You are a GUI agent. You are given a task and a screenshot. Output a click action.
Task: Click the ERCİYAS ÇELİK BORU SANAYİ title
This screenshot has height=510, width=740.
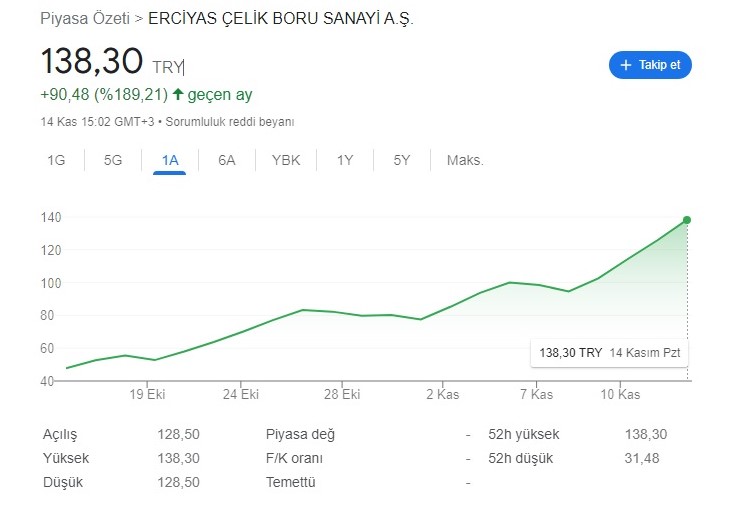(280, 19)
